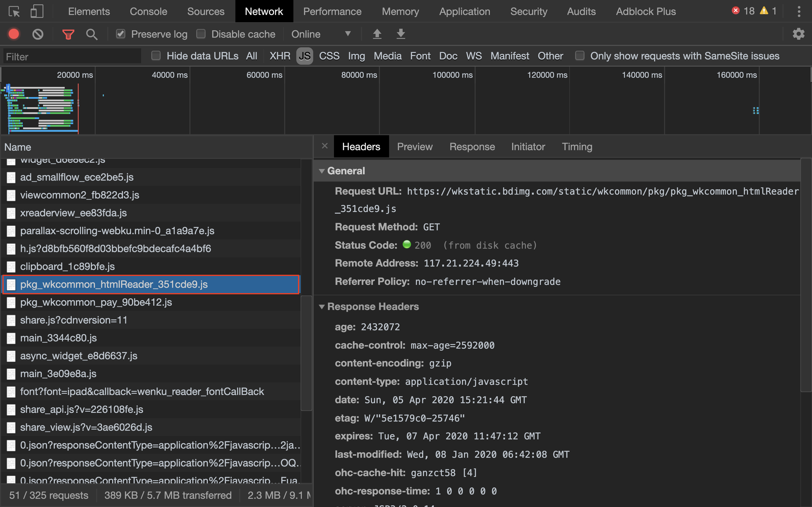Click the import HAR upload arrow

click(x=377, y=34)
